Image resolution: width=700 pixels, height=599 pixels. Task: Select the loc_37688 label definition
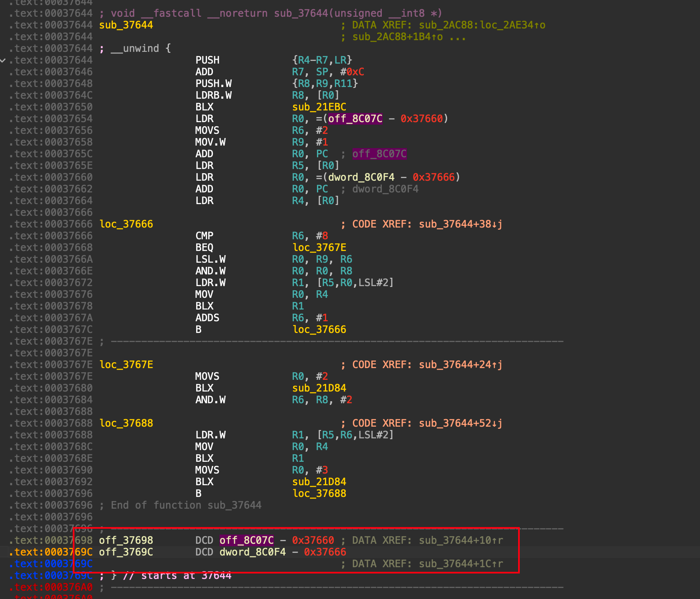click(126, 423)
